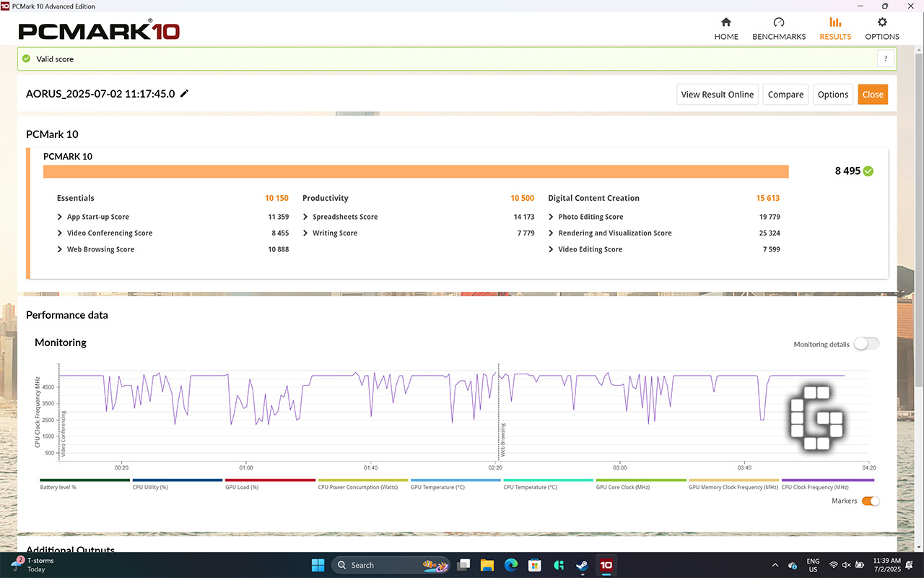Click the Video Conferencing marker on the chart

pyautogui.click(x=64, y=433)
